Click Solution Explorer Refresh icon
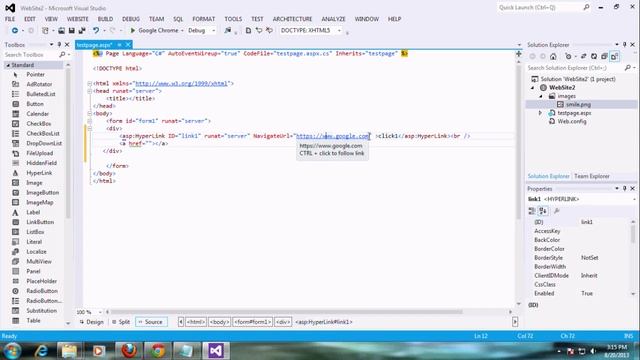 (594, 56)
